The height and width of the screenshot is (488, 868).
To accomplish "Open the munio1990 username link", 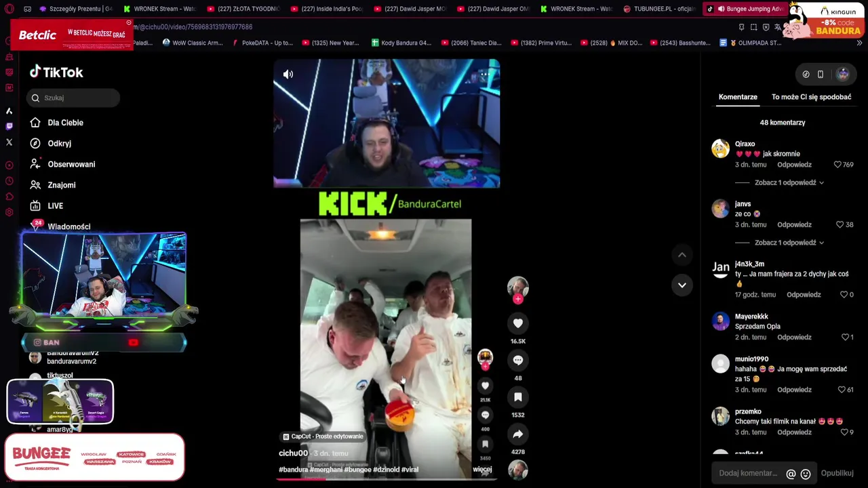I will tap(751, 359).
